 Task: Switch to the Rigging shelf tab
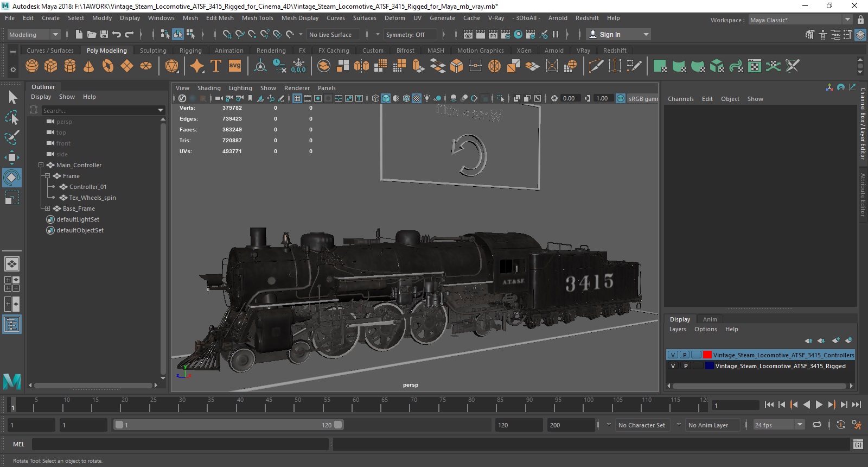190,51
